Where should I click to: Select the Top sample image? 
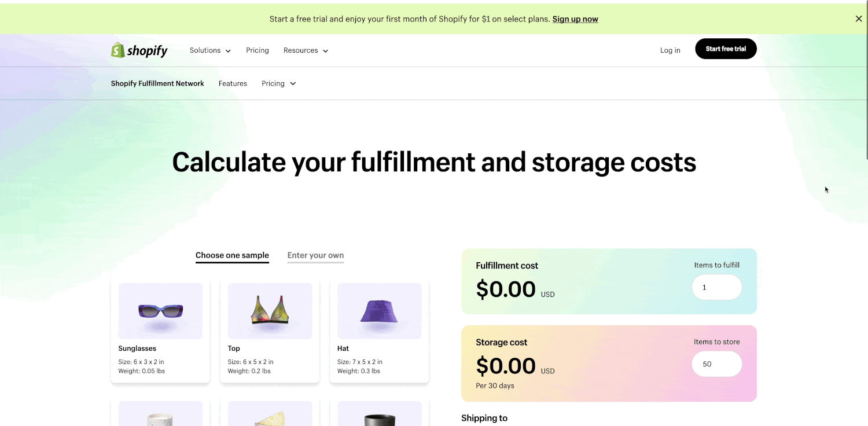(x=270, y=311)
